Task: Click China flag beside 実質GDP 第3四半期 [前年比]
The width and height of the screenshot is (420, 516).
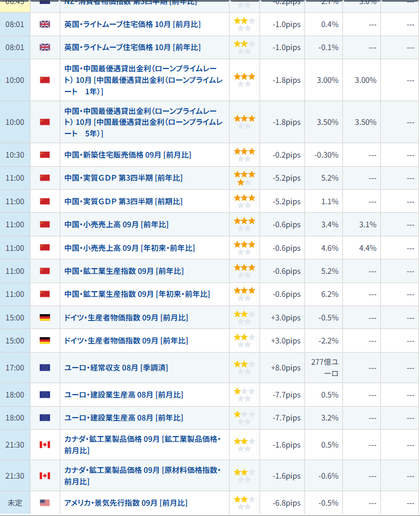Action: (45, 178)
